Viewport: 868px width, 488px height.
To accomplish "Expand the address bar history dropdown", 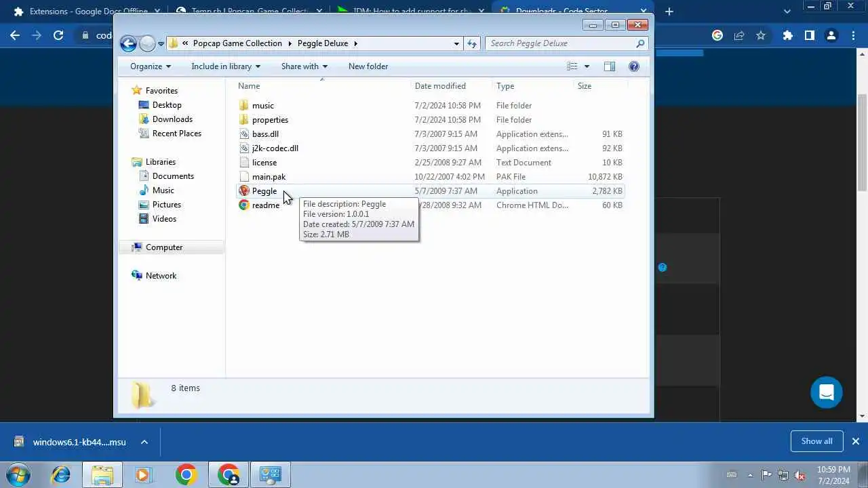I will click(x=456, y=43).
